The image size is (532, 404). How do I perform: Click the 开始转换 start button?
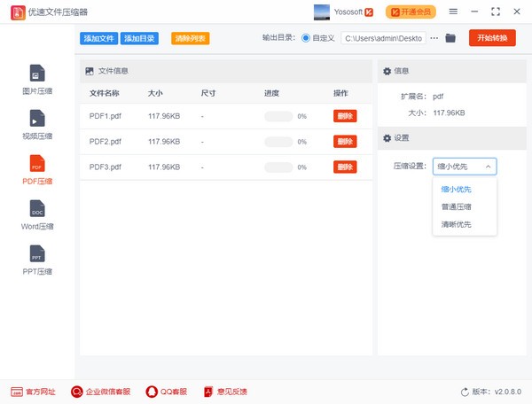pos(492,38)
